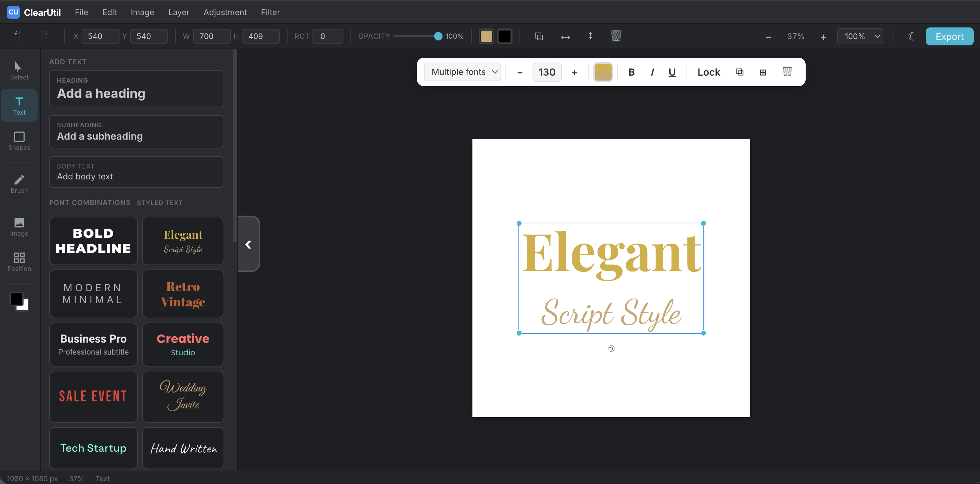Open the Shapes tool
The height and width of the screenshot is (484, 980).
19,141
